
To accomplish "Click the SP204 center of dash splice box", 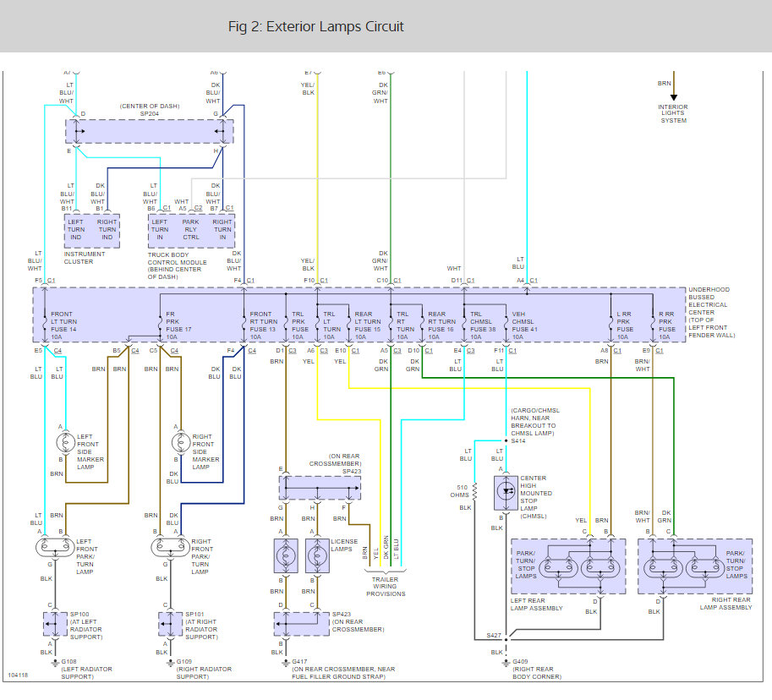I will (x=149, y=131).
